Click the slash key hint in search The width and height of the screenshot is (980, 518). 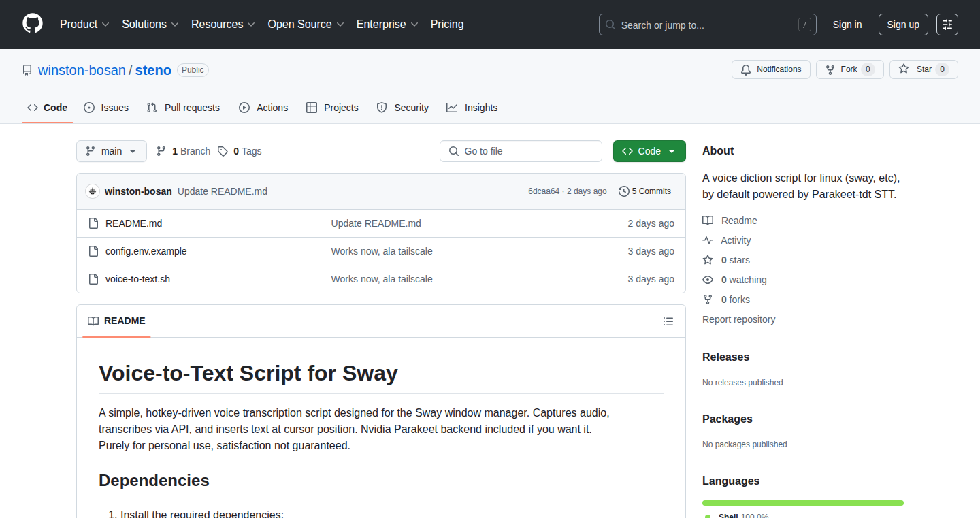point(804,25)
